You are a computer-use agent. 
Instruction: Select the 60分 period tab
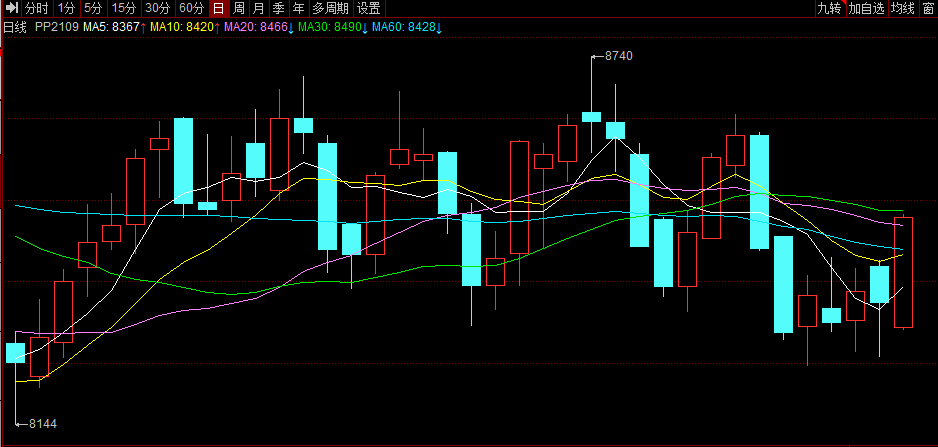(x=193, y=8)
